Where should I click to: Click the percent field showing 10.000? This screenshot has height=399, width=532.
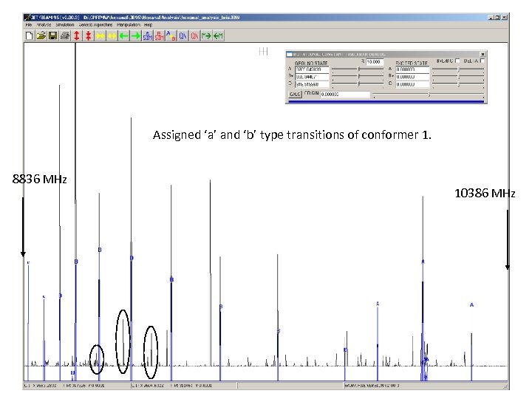375,62
